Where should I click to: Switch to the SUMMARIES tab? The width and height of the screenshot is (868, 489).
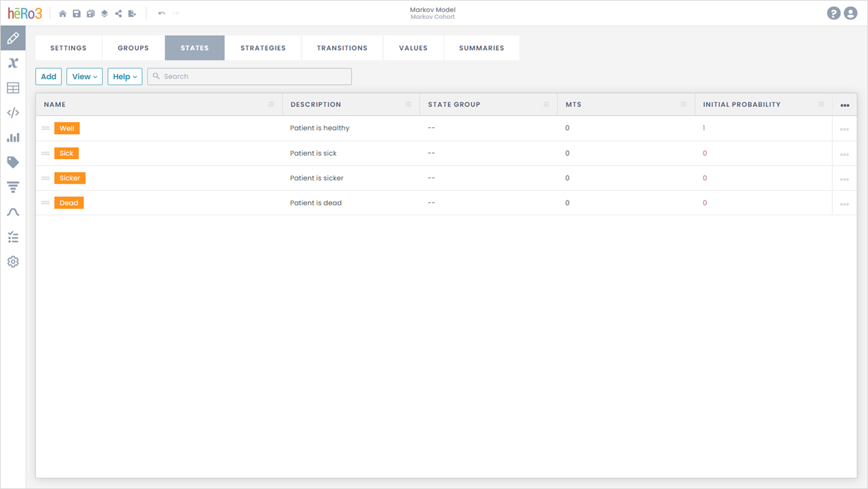(481, 48)
